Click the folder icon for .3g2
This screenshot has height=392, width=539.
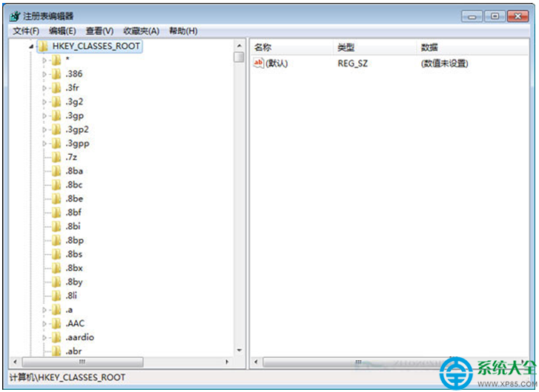tap(56, 102)
